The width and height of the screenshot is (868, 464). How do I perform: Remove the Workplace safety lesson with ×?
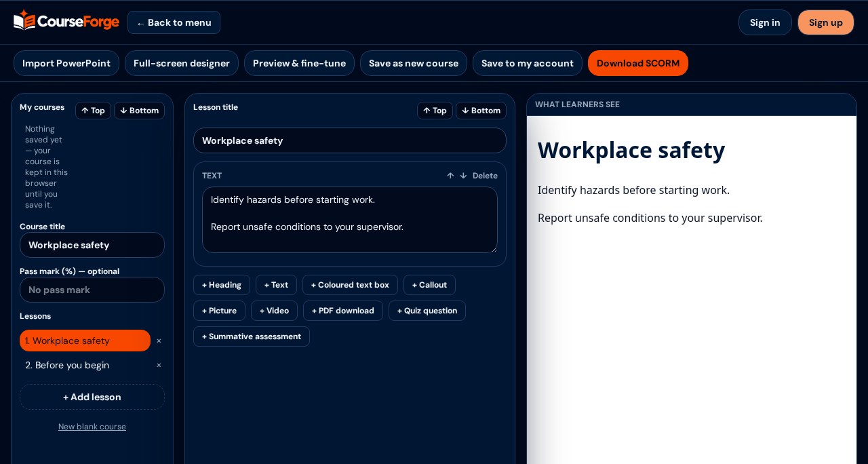tap(159, 341)
